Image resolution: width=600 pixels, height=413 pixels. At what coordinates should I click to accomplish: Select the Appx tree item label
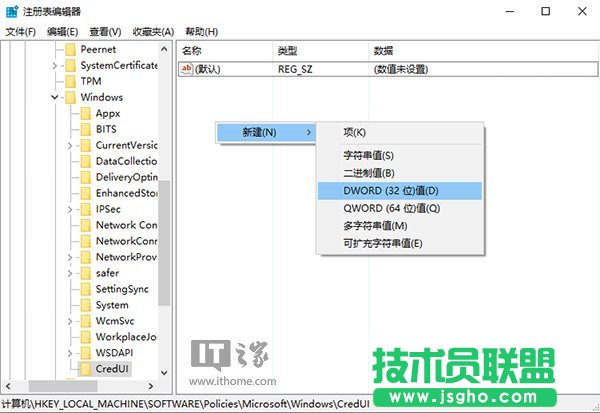point(108,113)
